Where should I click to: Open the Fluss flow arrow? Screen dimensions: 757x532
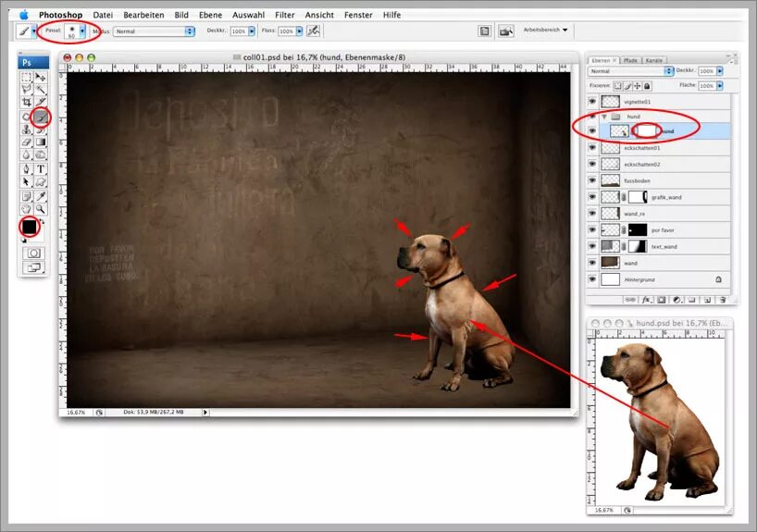coord(299,31)
